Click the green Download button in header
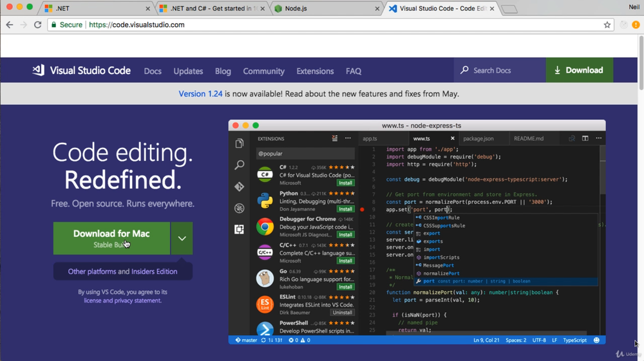This screenshot has height=361, width=644. click(x=580, y=70)
